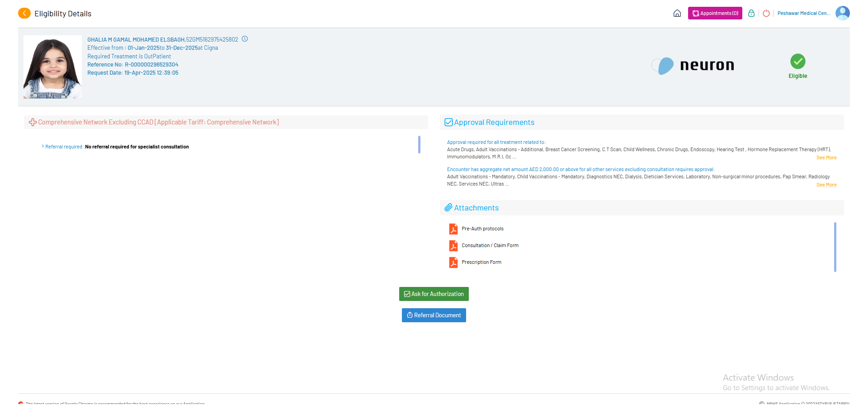Click the info icon beside patient name
Image resolution: width=868 pixels, height=420 pixels.
245,39
